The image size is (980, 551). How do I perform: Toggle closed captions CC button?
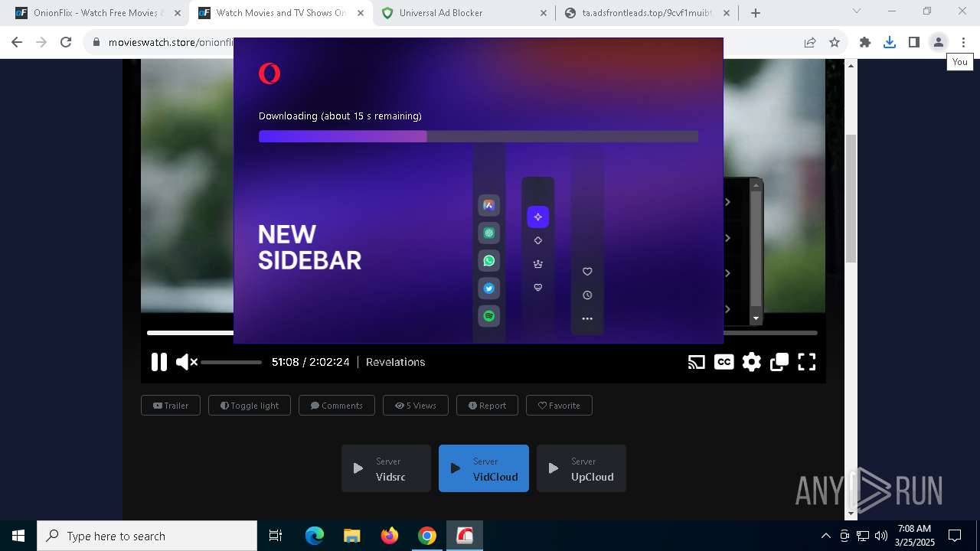pyautogui.click(x=724, y=362)
